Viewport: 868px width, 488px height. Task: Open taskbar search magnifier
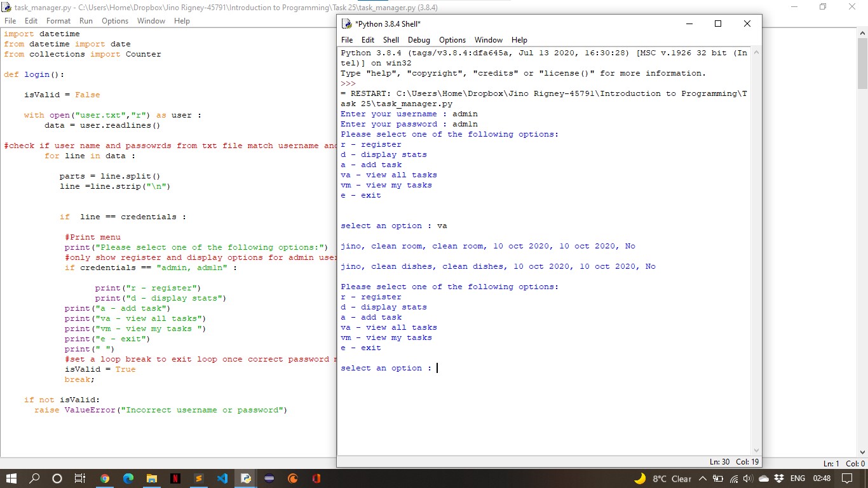(34, 478)
